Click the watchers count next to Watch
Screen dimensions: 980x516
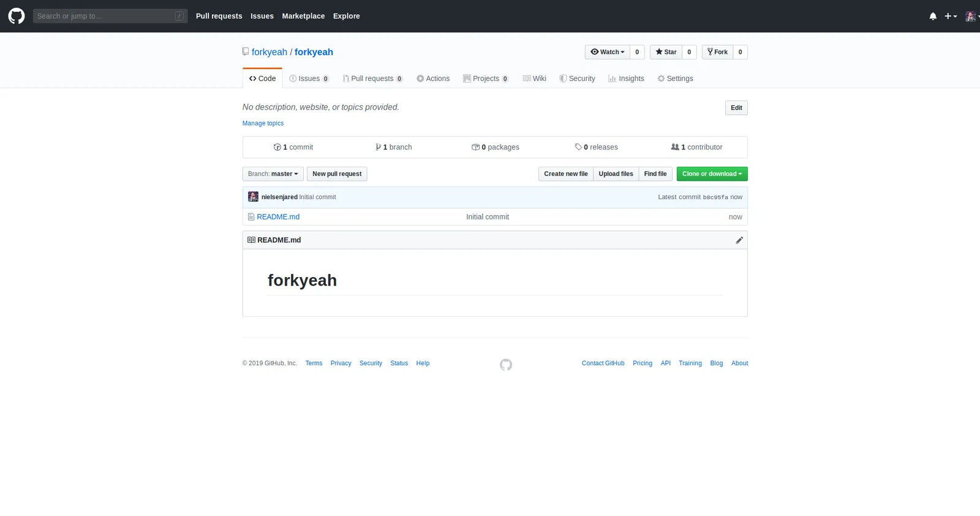[x=637, y=52]
